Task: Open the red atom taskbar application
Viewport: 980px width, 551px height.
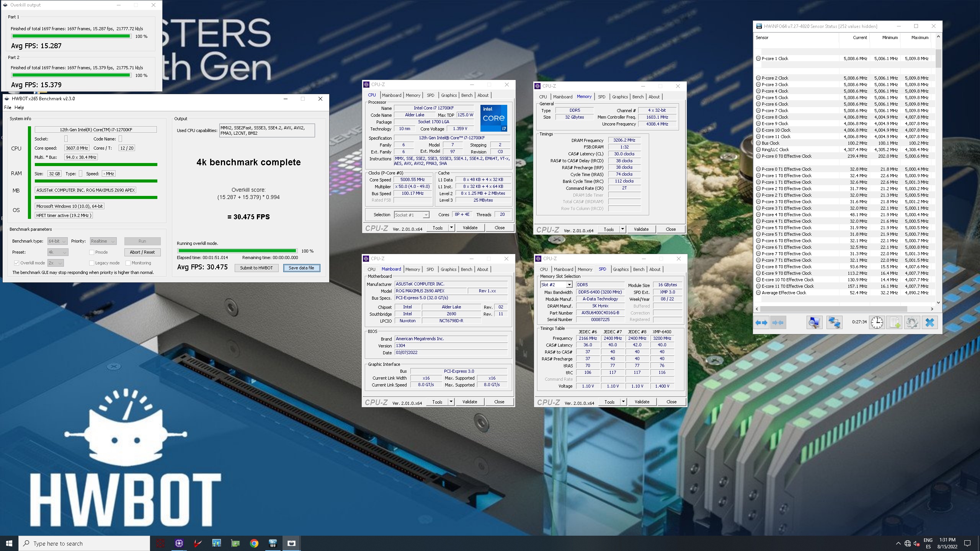Action: (x=160, y=543)
